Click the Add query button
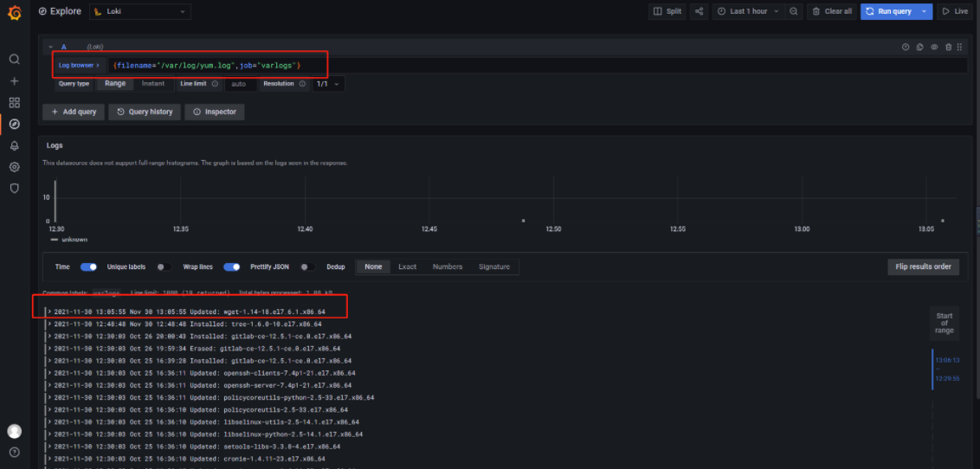980x469 pixels. 73,112
